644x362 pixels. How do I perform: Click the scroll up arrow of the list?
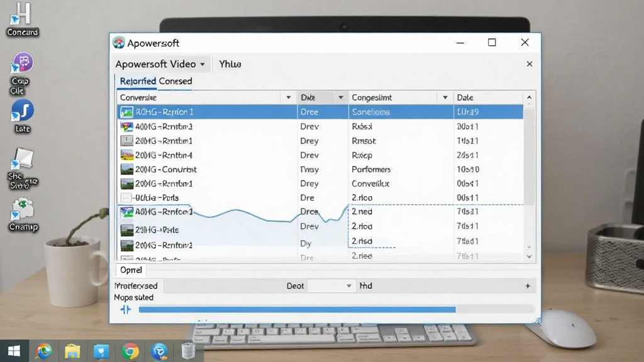(529, 97)
